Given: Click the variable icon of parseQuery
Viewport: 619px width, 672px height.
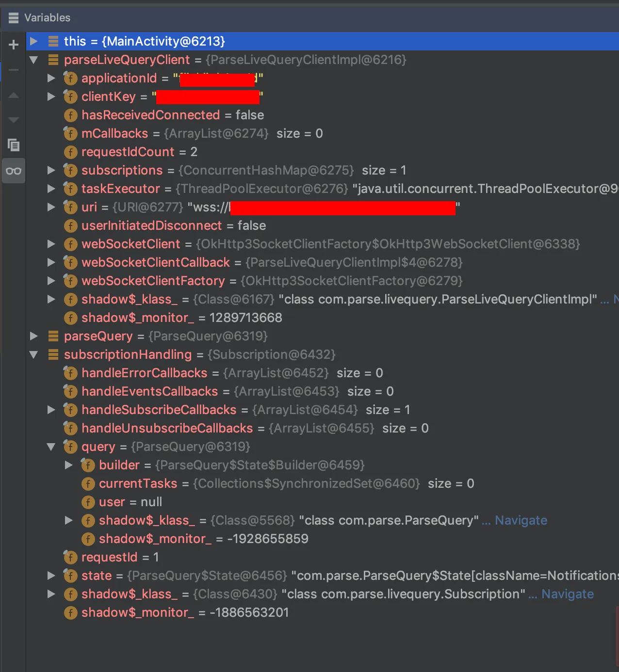Looking at the screenshot, I should click(53, 336).
